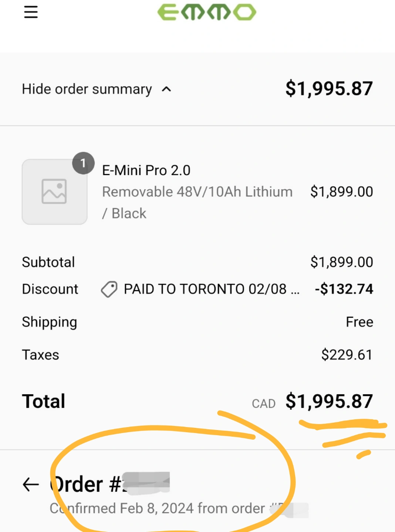Click the Confirmed Feb 8, 2024 text
The image size is (395, 532).
(157, 508)
